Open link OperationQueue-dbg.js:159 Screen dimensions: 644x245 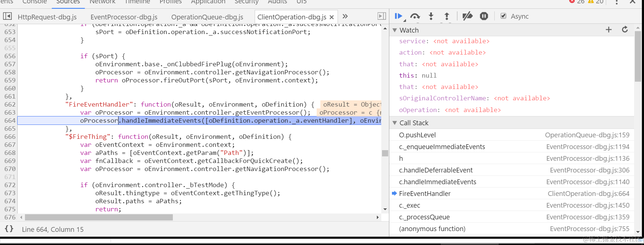tap(587, 135)
